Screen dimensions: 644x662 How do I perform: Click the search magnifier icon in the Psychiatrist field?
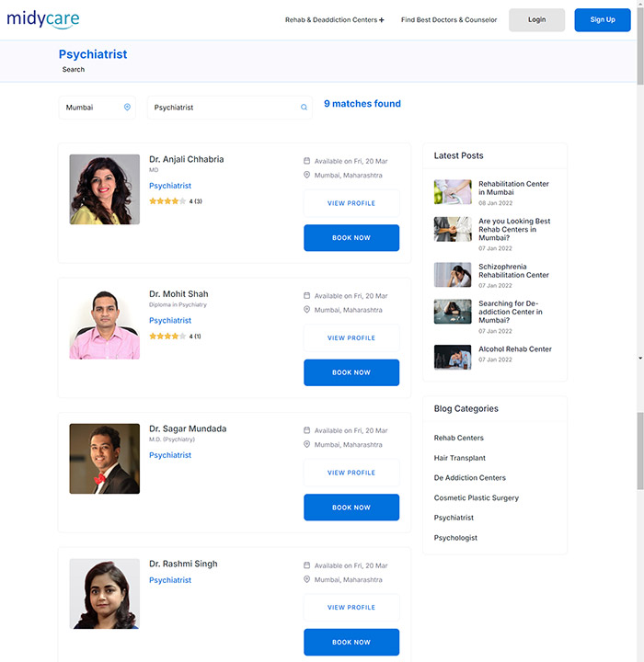(x=305, y=108)
